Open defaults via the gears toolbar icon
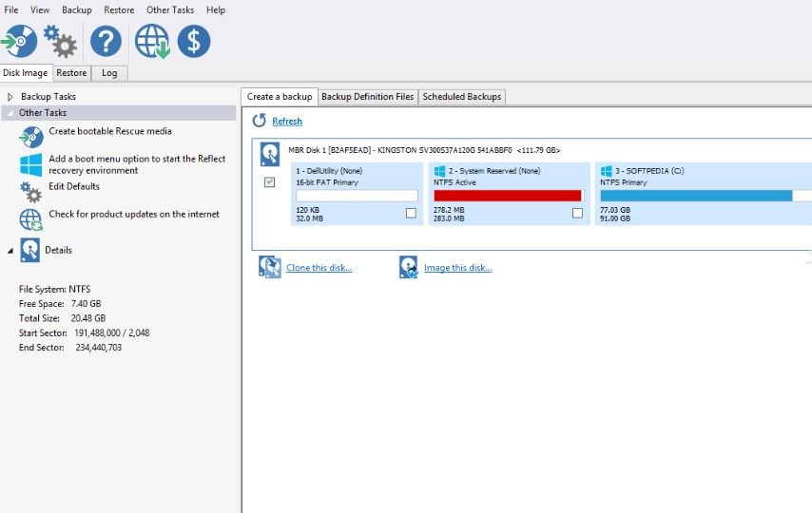 [x=60, y=42]
